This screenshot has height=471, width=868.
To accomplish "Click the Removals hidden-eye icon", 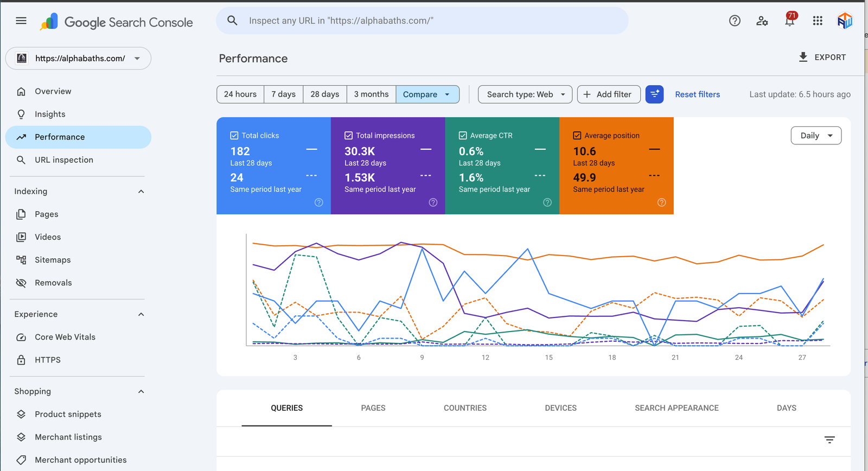I will (21, 283).
